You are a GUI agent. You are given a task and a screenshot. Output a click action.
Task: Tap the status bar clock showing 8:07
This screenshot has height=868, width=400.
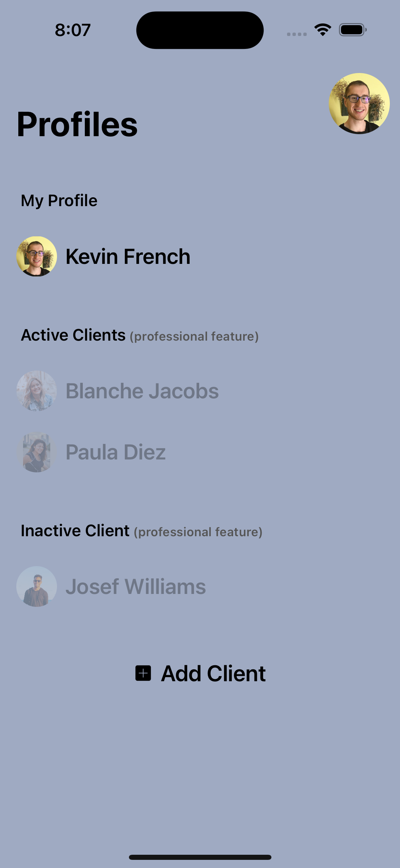tap(73, 30)
